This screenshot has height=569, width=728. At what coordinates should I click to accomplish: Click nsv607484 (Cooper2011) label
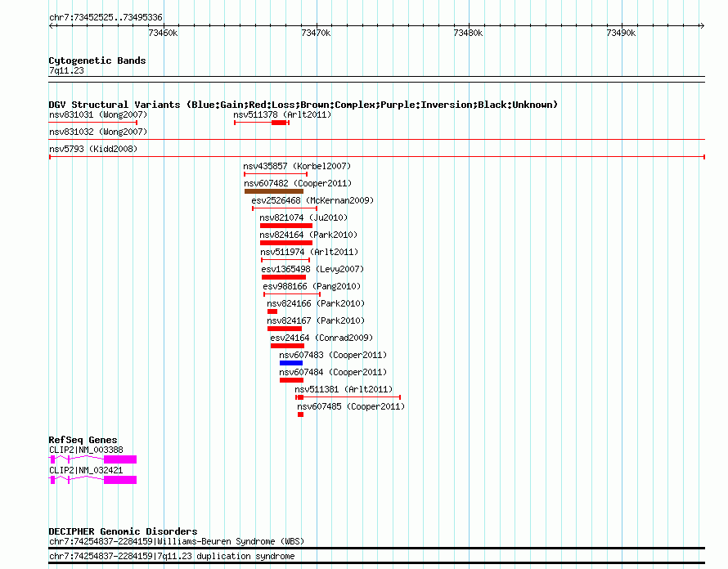(333, 372)
